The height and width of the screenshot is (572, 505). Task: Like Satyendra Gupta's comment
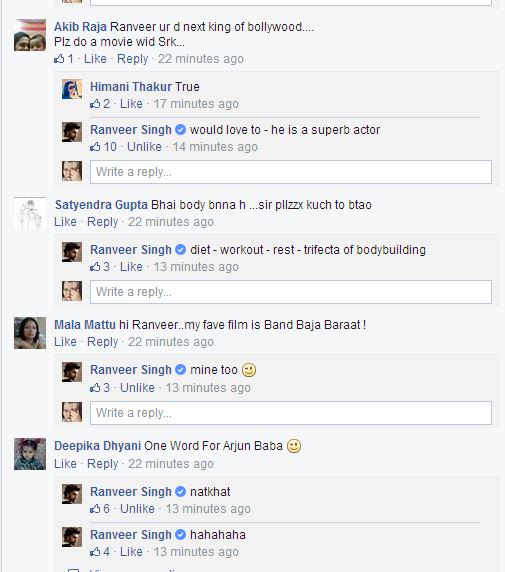click(65, 222)
